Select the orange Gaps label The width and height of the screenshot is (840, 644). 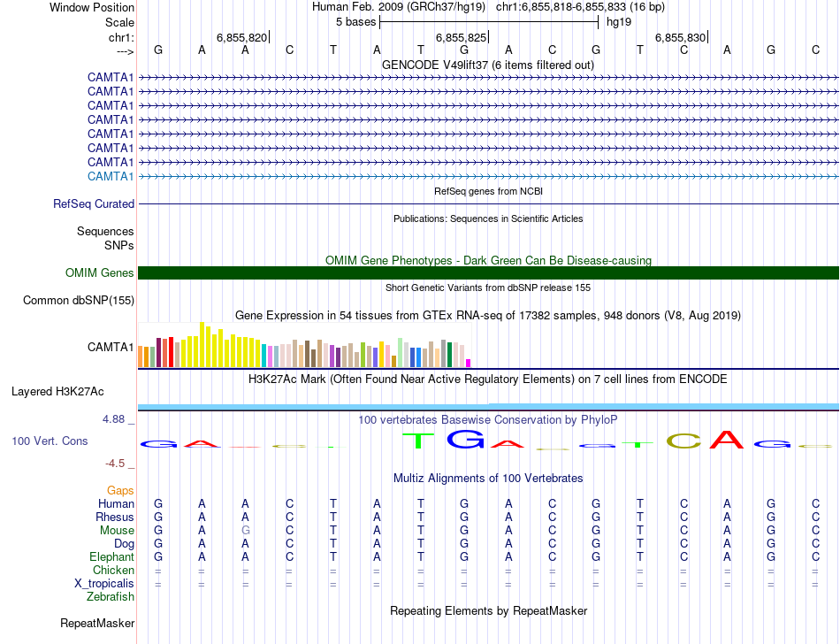120,490
